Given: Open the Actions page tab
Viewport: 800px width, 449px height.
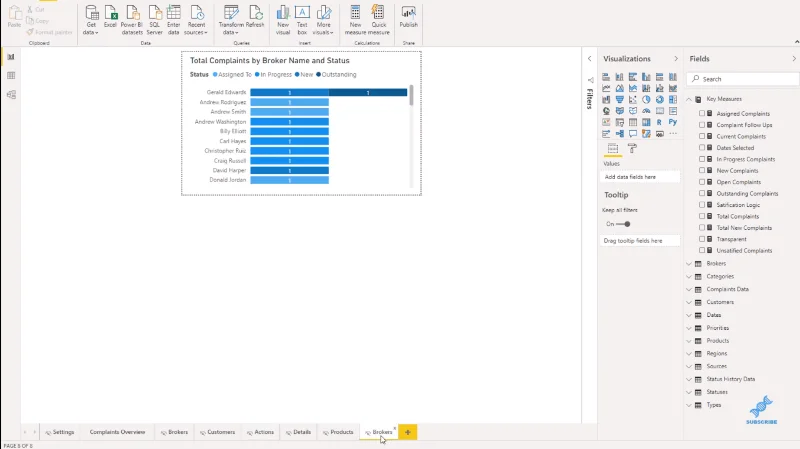Looking at the screenshot, I should (261, 432).
